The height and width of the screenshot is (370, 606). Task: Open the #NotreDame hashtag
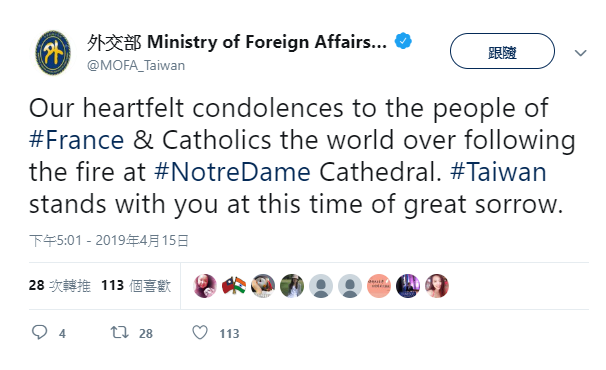tap(232, 172)
